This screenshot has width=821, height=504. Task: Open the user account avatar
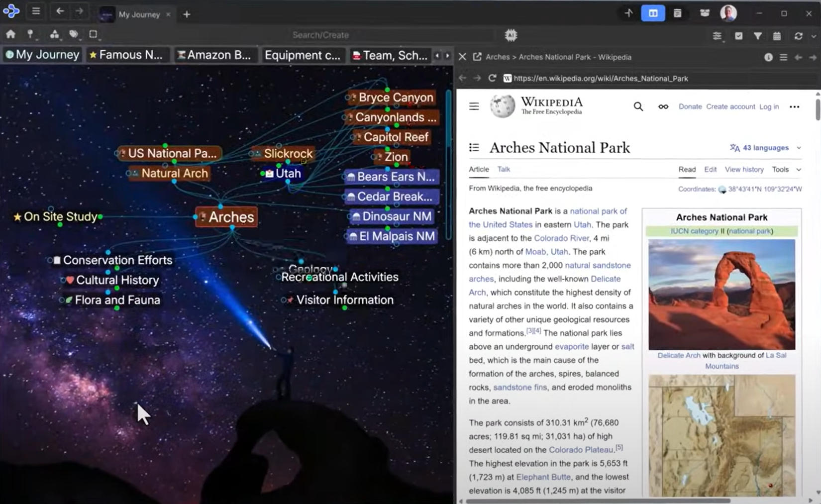[x=728, y=13]
